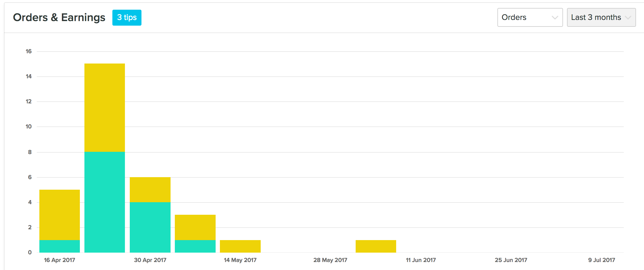Click teal segment of the tallest bar
644x270 pixels.
[105, 202]
